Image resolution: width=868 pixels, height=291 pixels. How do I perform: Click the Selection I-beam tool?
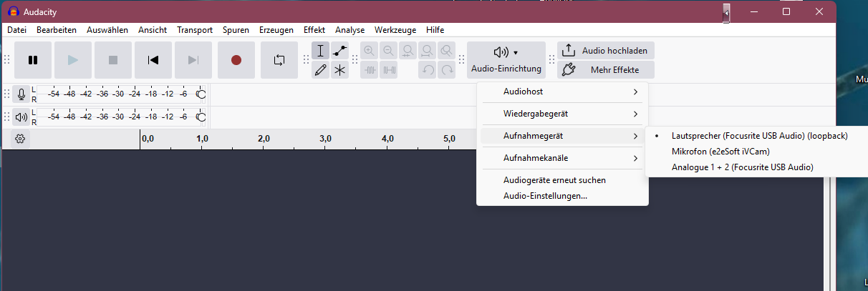pyautogui.click(x=321, y=51)
